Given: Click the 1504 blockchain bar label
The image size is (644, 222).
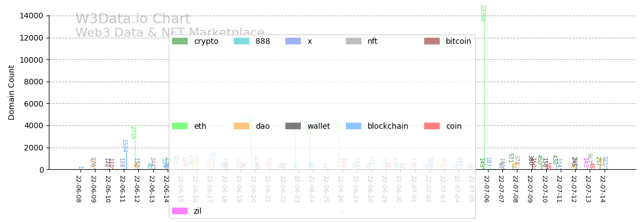Looking at the screenshot, I should [x=124, y=145].
